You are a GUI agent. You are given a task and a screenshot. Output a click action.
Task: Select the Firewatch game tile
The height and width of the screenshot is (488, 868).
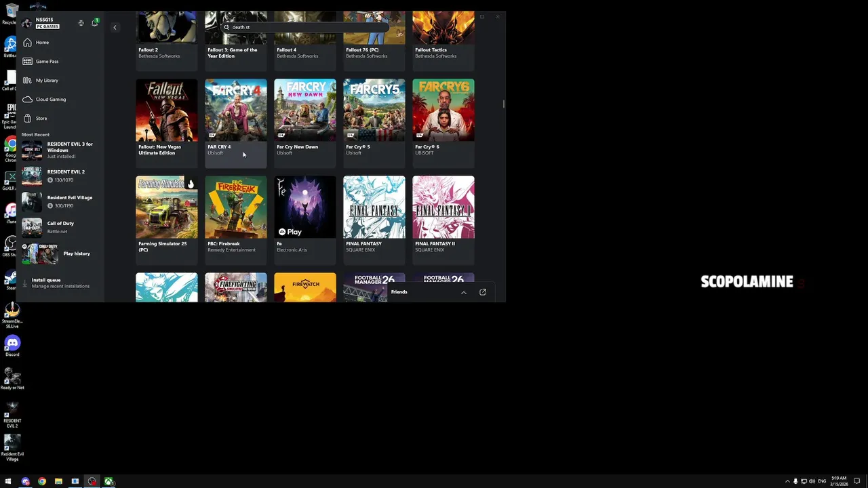(x=305, y=287)
